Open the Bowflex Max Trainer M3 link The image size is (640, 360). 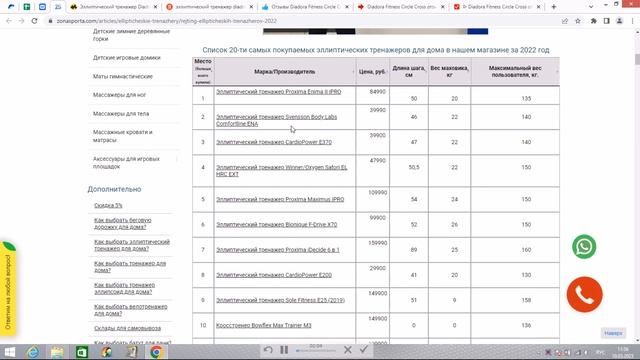pyautogui.click(x=264, y=325)
